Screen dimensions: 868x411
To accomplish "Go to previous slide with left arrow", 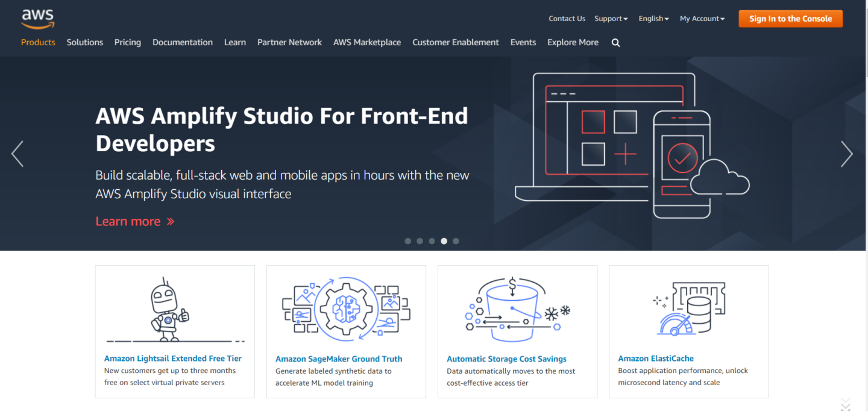I will 17,154.
